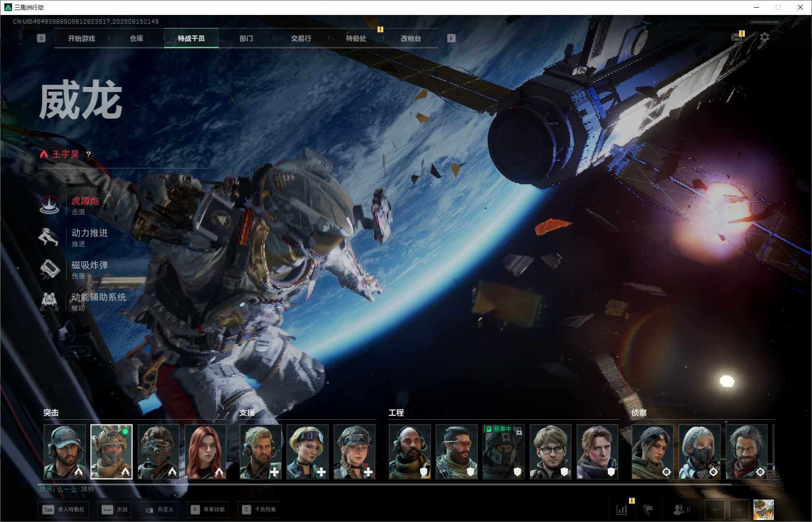This screenshot has height=522, width=812.
Task: Open the mail inbox envelope icon
Action: point(737,37)
